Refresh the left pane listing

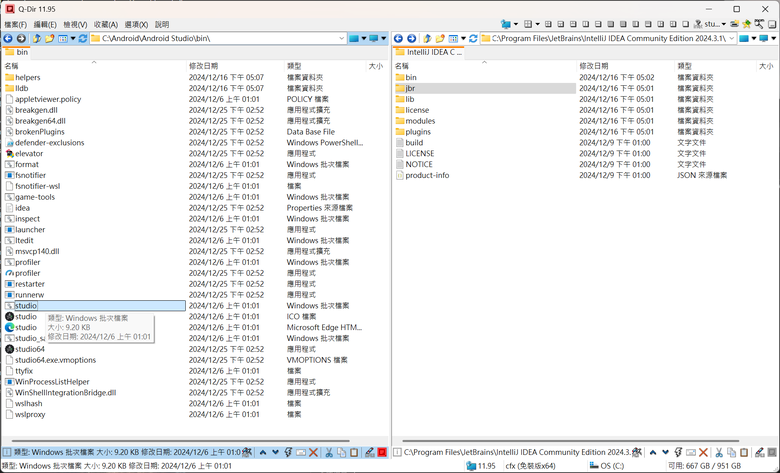coord(83,38)
